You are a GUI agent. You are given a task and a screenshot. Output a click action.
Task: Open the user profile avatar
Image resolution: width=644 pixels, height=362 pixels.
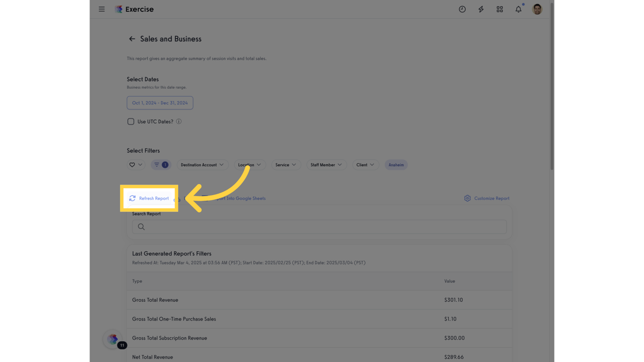pos(537,9)
